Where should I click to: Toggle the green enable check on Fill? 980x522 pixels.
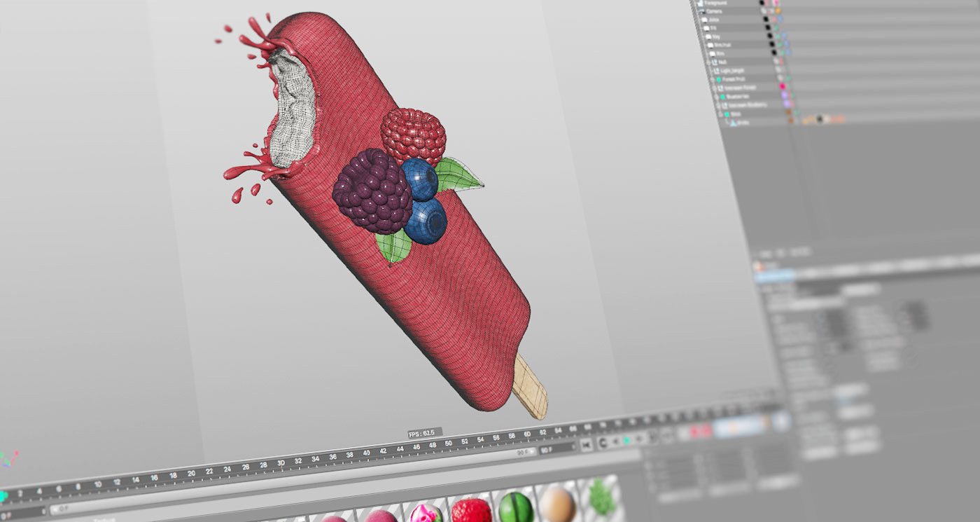coord(776,27)
